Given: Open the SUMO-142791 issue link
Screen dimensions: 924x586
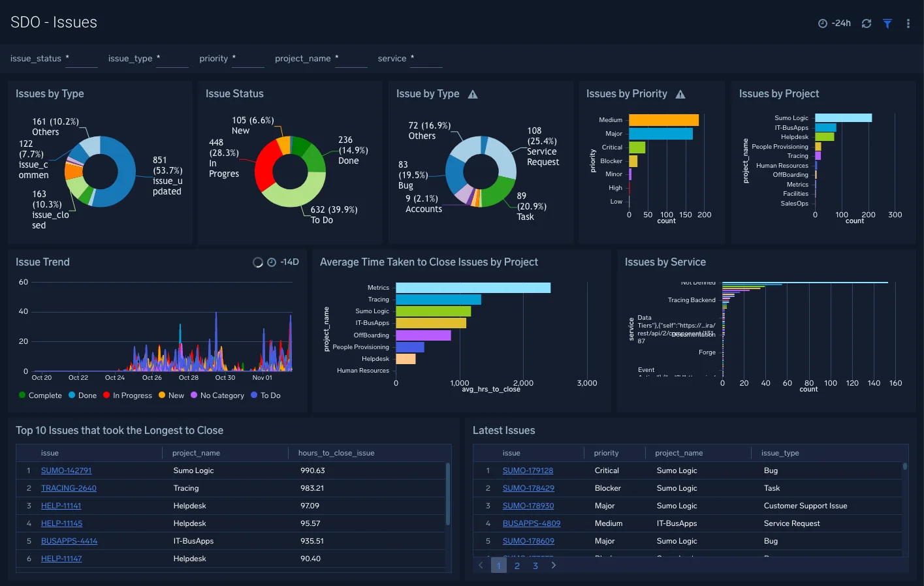Looking at the screenshot, I should pyautogui.click(x=66, y=470).
